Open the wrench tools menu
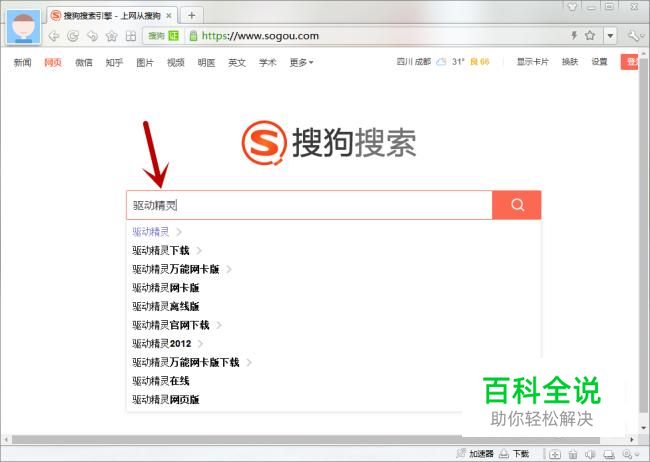Screen dimensions: 650x462 [634, 36]
